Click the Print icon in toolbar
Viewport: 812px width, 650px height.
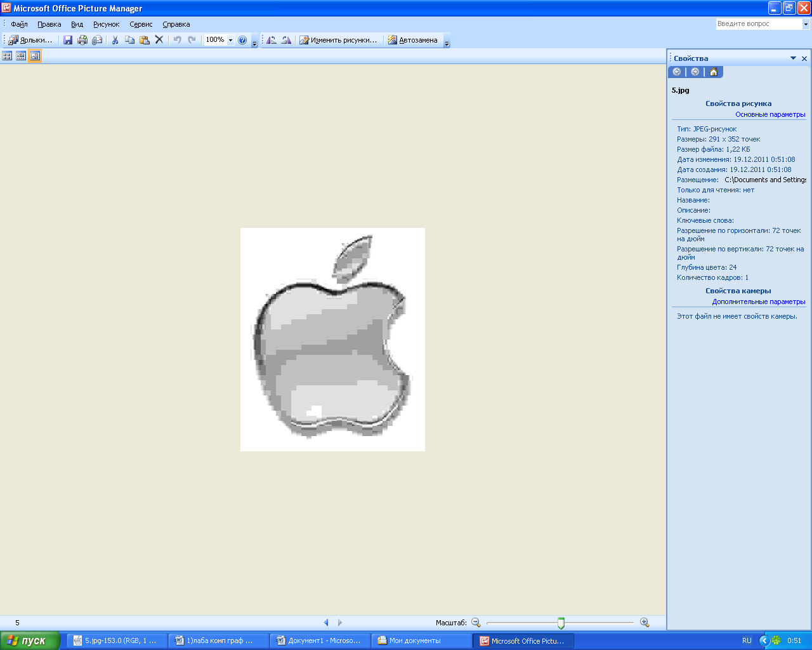[x=82, y=40]
